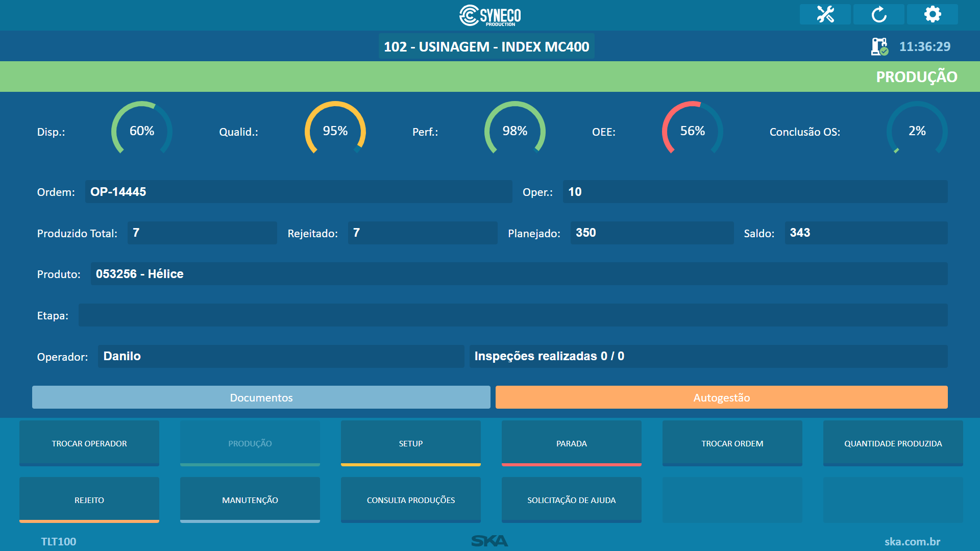The height and width of the screenshot is (551, 980).
Task: Click the SKA logo in footer
Action: (x=489, y=541)
